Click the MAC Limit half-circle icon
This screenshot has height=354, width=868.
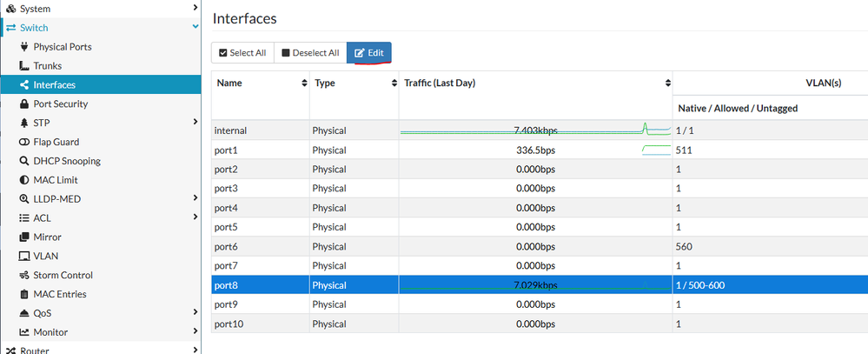tap(24, 180)
